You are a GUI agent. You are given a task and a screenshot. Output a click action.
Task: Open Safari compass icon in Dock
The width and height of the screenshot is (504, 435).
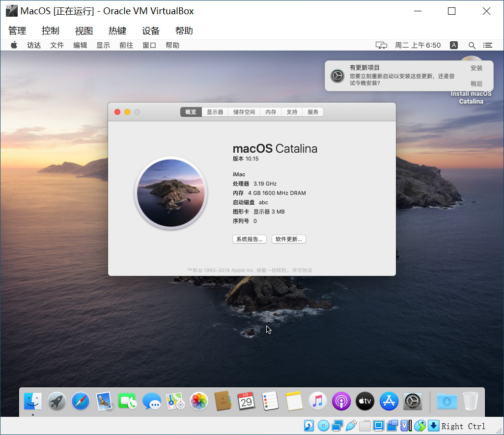[x=81, y=401]
